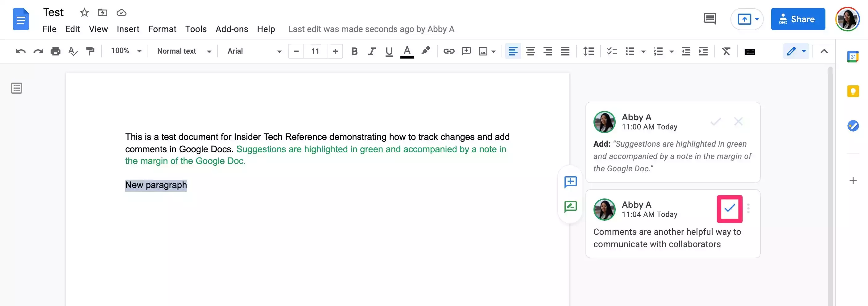Click the clear formatting icon
Viewport: 868px width, 306px height.
(x=726, y=51)
